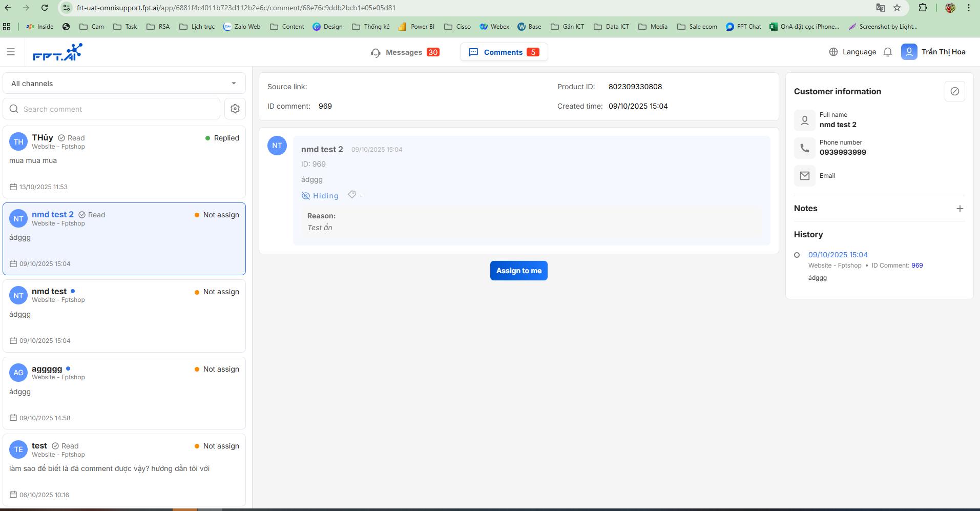Expand the All channels dropdown

pos(124,84)
